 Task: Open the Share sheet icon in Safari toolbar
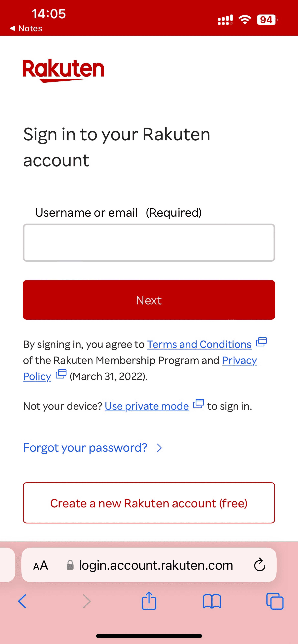click(x=149, y=601)
